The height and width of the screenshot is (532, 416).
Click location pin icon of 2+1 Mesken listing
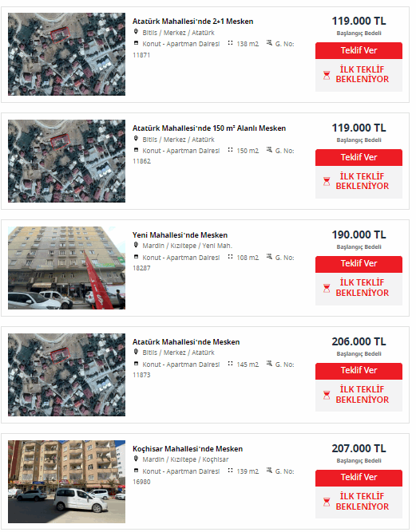[x=136, y=32]
